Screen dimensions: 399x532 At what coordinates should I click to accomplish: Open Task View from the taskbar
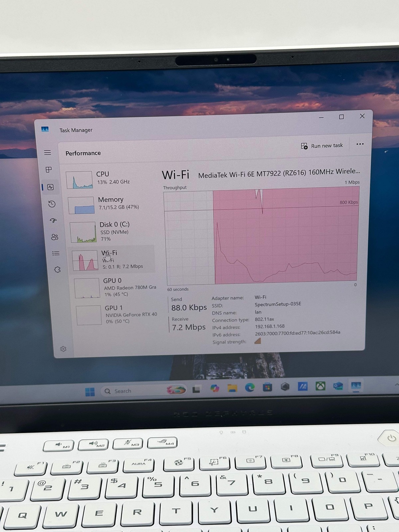coord(197,389)
